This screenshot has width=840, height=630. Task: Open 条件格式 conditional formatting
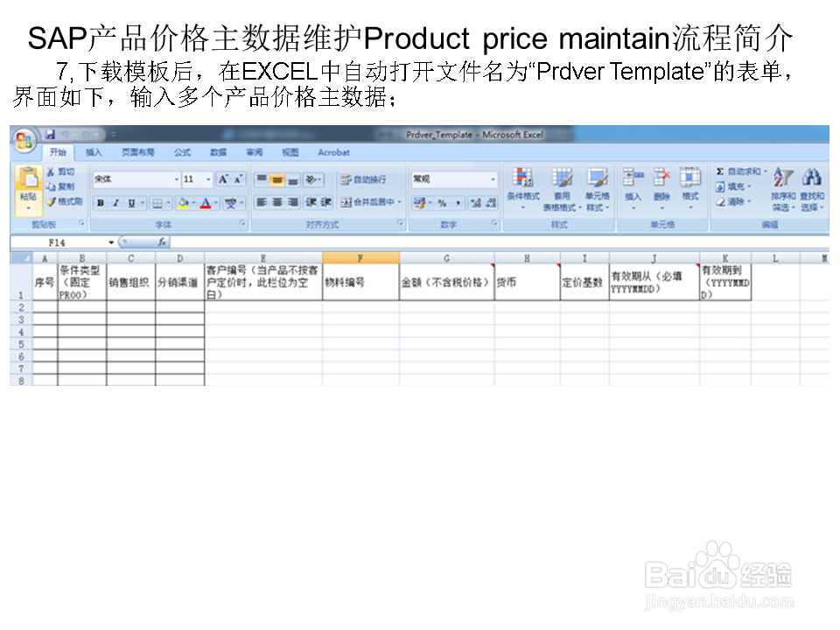(x=523, y=187)
